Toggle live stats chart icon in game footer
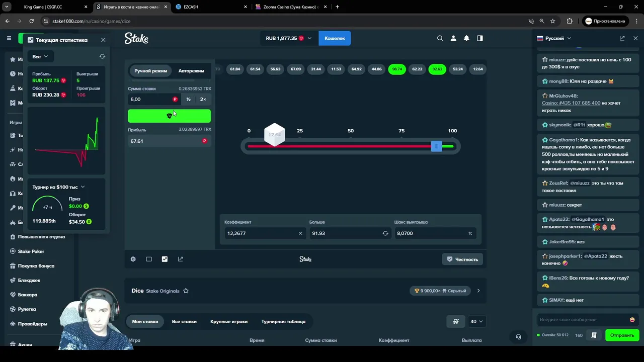Image resolution: width=644 pixels, height=362 pixels. 165,259
